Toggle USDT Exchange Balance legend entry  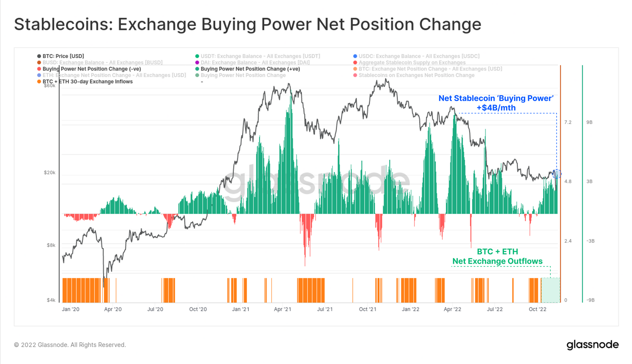tap(258, 56)
